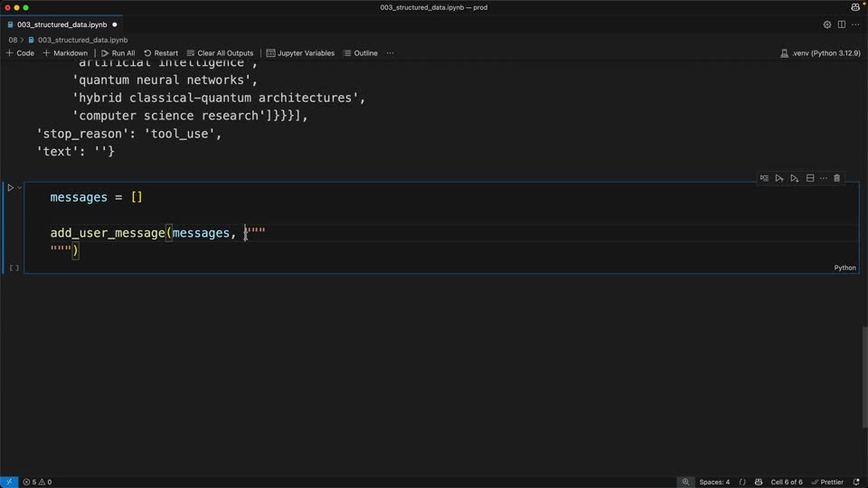868x488 pixels.
Task: Select the .venv Python 3.12.9 kernel
Action: pyautogui.click(x=820, y=53)
